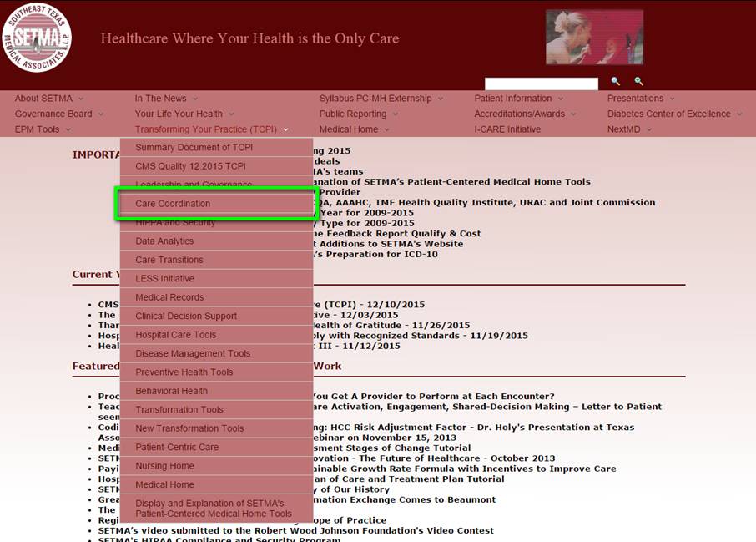Go to the I-CARE Initiative page
Image resolution: width=756 pixels, height=542 pixels.
point(507,129)
